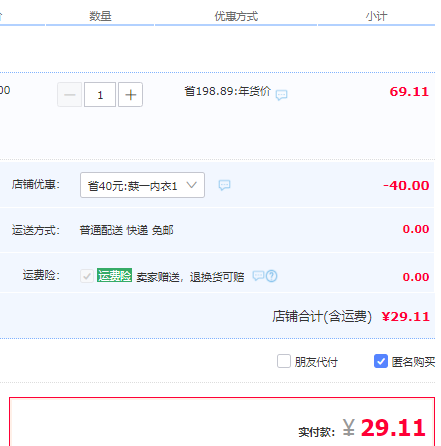This screenshot has height=446, width=441.
Task: Click the dropdown chevron in 店铺优惠 box
Action: 192,185
